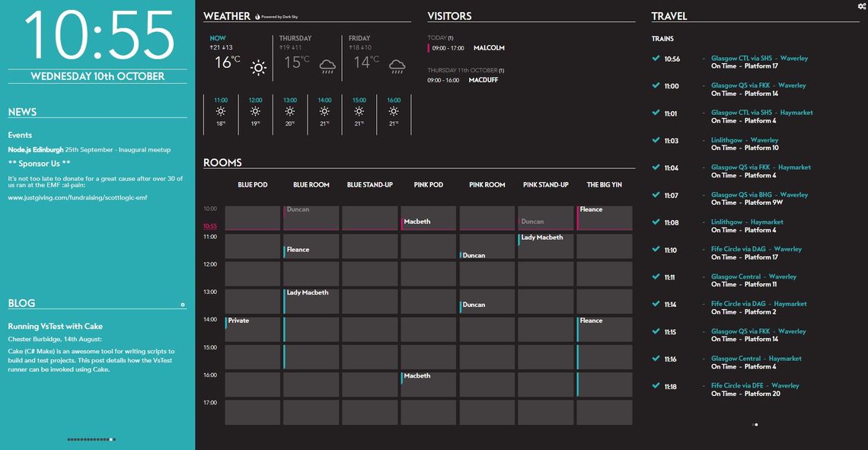Select Thursday's rain cloud weather icon
Screen dimensions: 868x450
point(327,67)
